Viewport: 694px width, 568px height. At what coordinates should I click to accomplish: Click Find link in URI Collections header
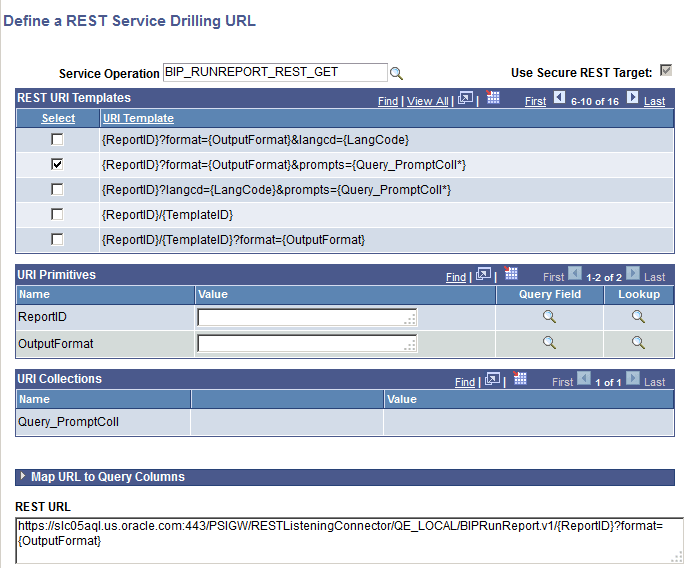pyautogui.click(x=465, y=382)
